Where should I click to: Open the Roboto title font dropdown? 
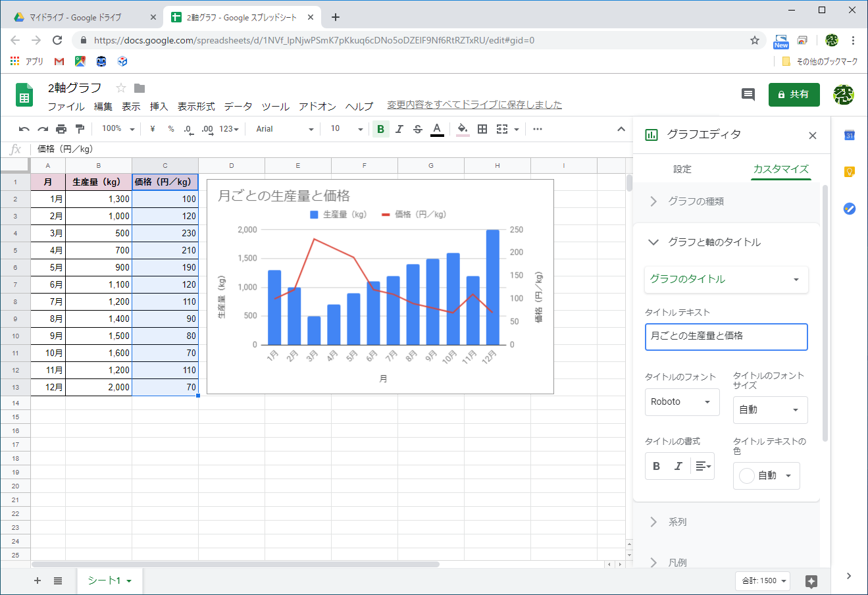pos(682,402)
